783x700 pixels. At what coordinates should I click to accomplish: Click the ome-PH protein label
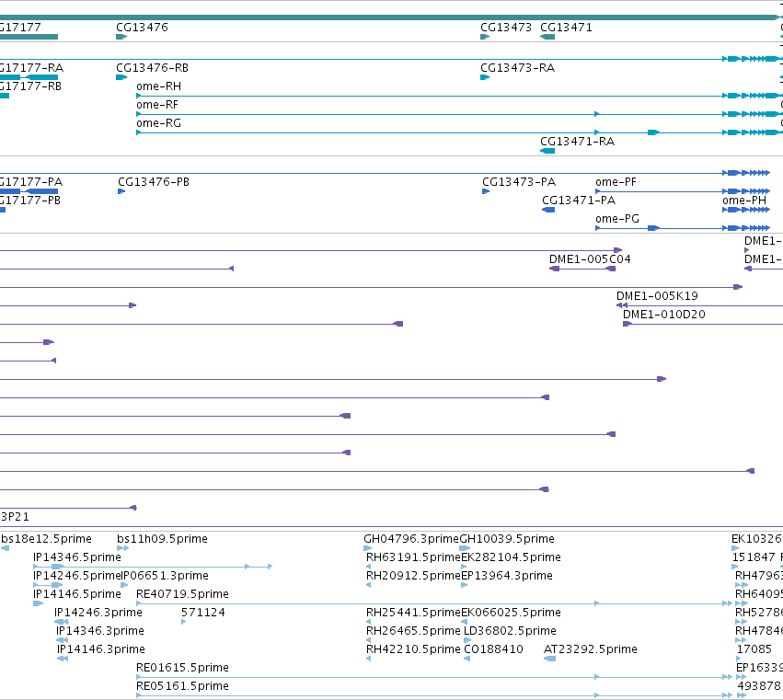click(744, 201)
